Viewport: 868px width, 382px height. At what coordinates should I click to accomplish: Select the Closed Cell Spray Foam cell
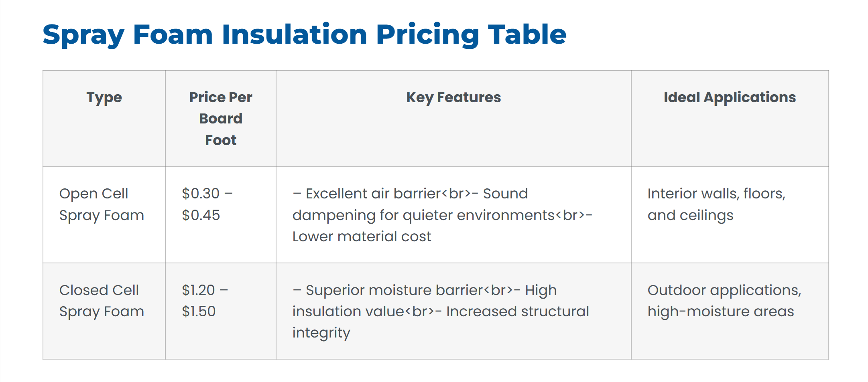pyautogui.click(x=102, y=301)
